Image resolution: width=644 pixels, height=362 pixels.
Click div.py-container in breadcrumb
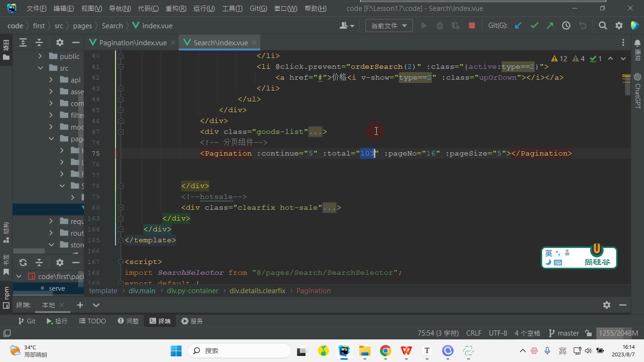tap(192, 291)
